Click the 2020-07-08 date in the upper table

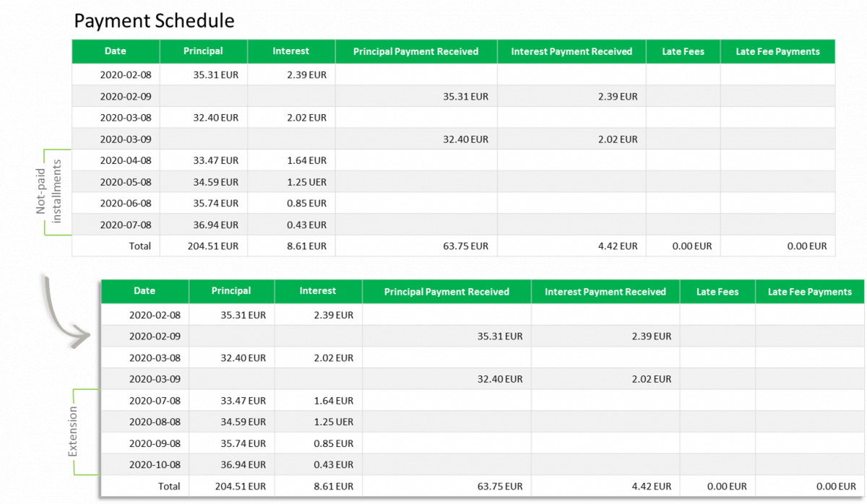click(x=126, y=225)
